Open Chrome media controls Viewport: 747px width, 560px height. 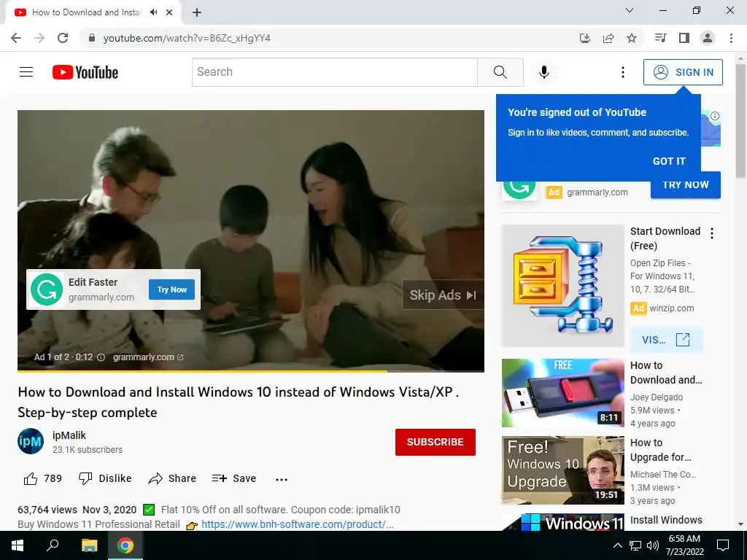(x=660, y=38)
